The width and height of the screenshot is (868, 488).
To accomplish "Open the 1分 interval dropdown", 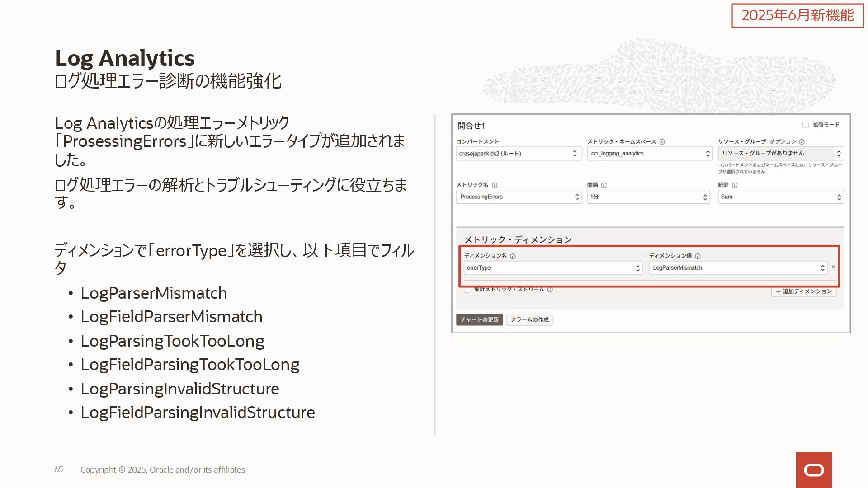I will [648, 197].
